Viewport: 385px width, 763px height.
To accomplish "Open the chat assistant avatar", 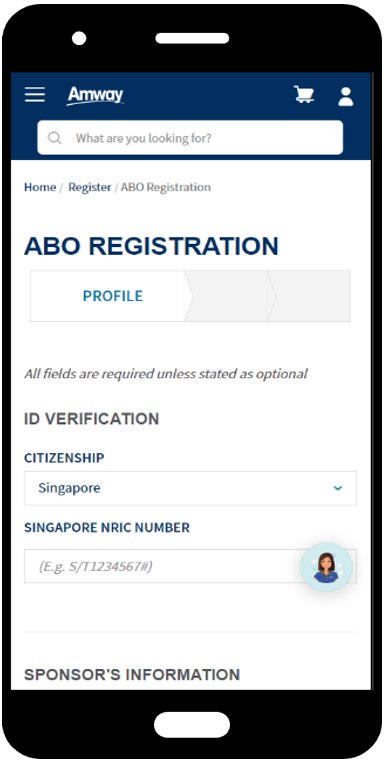I will (x=326, y=567).
